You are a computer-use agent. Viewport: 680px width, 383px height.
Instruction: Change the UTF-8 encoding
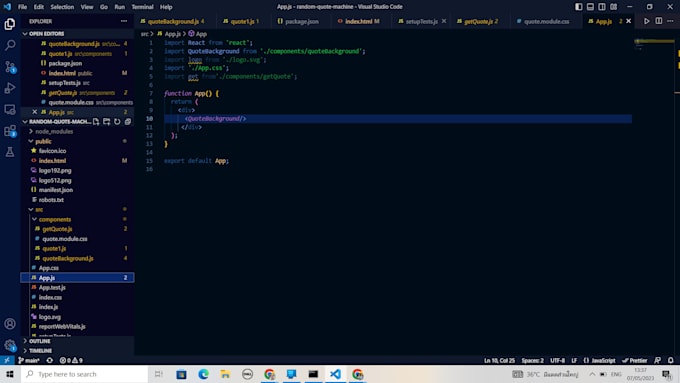point(558,360)
